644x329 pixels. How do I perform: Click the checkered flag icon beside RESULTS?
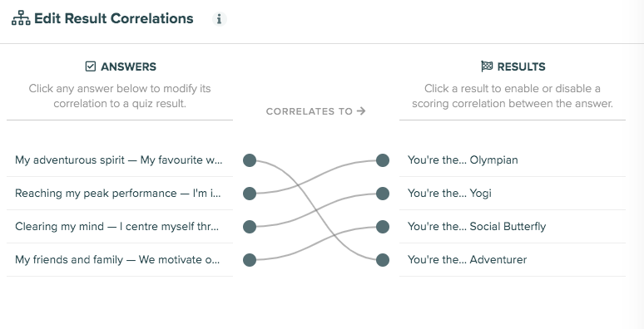point(487,66)
